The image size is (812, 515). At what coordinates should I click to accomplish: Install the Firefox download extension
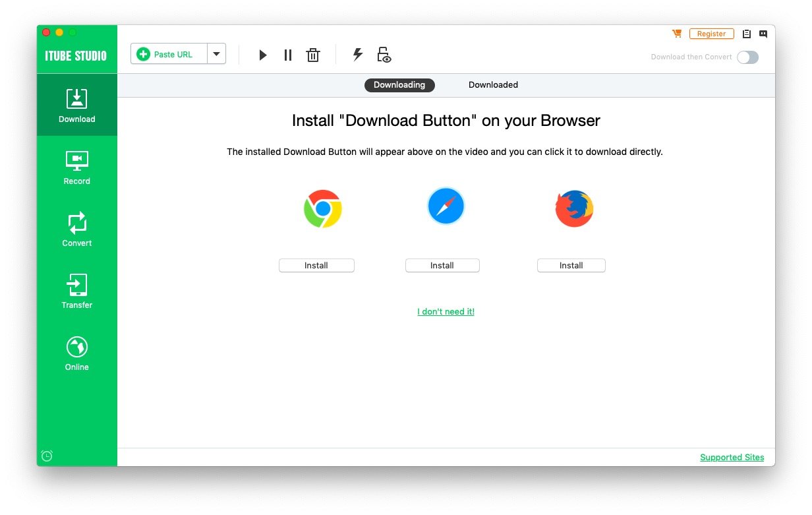click(x=571, y=266)
